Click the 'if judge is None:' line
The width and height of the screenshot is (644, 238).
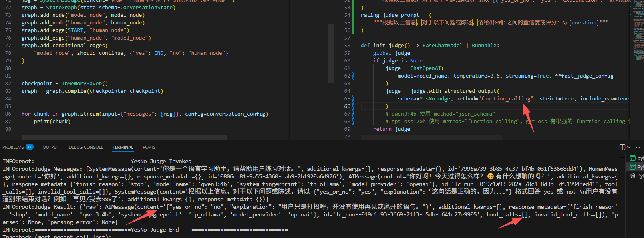(399, 60)
